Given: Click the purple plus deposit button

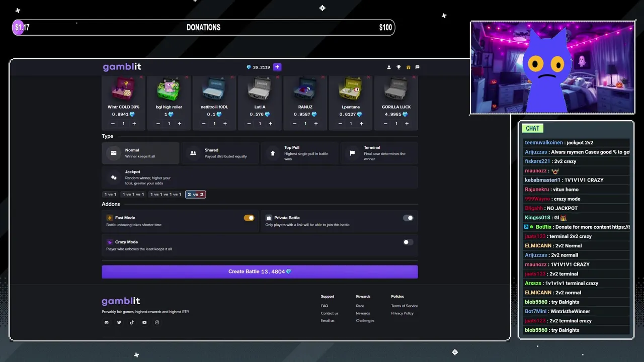Looking at the screenshot, I should (277, 67).
